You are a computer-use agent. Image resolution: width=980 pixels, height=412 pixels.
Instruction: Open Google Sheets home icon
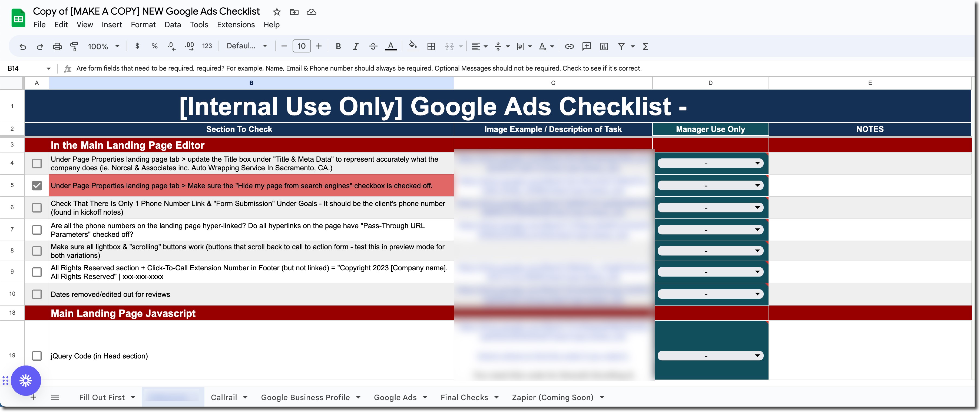18,18
